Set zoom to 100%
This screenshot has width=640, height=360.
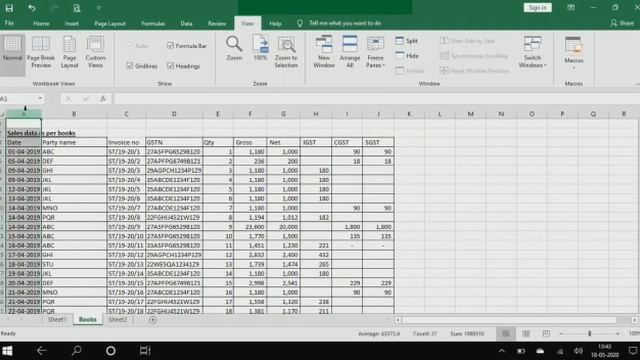(x=260, y=48)
